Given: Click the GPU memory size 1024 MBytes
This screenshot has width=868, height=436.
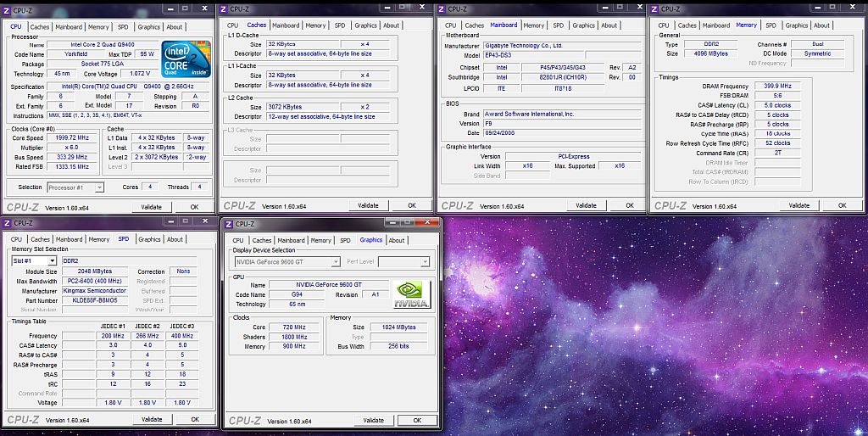Looking at the screenshot, I should (398, 327).
